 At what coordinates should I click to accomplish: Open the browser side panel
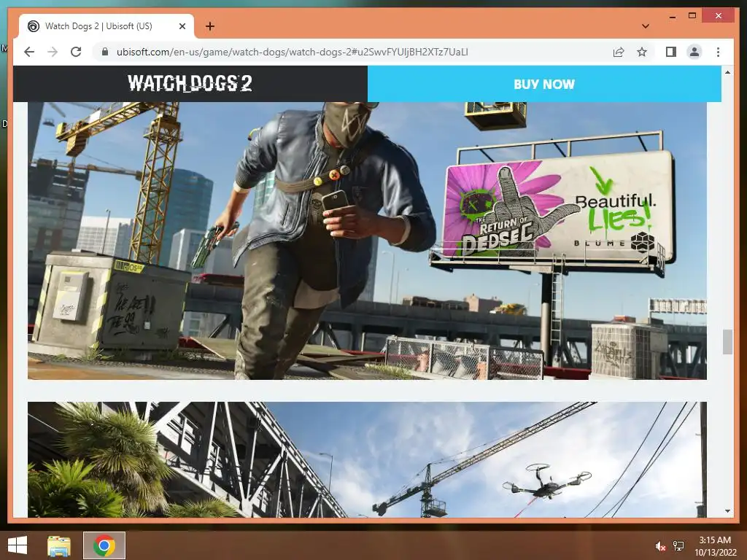671,52
